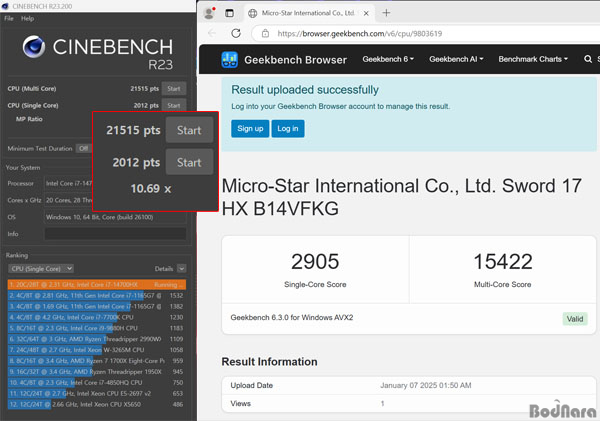Select ranking row 2 i7-1165G7 at 2.81 GHz
This screenshot has width=600, height=421.
coord(96,295)
